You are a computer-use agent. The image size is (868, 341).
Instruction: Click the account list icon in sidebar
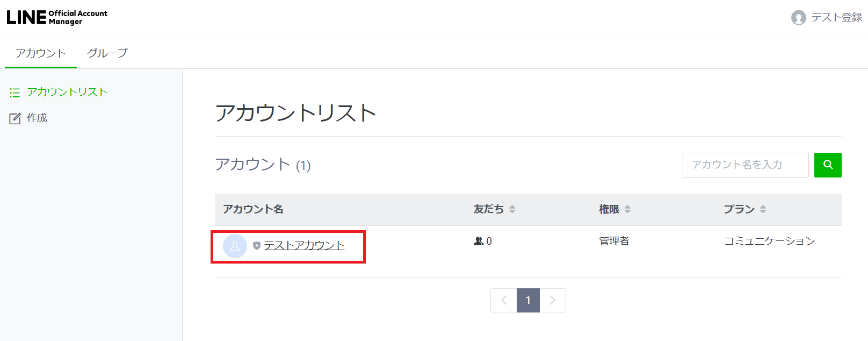(x=15, y=93)
